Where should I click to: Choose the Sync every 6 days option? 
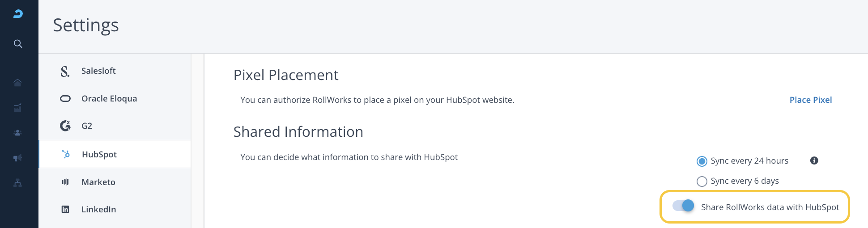pos(702,181)
